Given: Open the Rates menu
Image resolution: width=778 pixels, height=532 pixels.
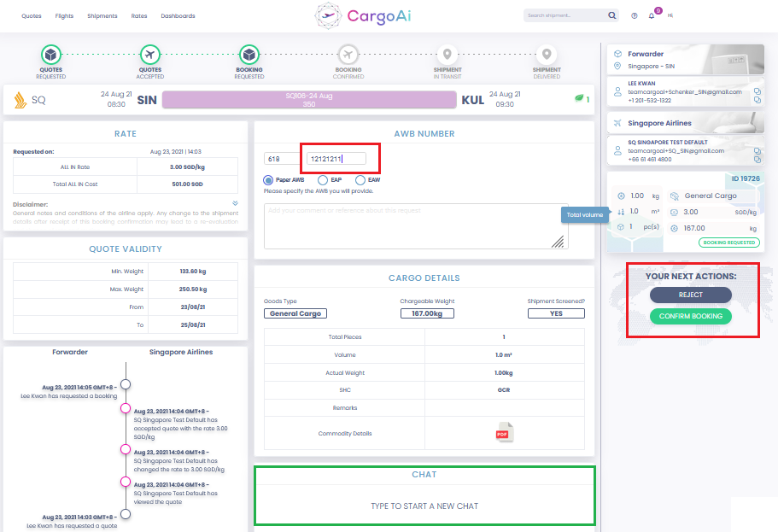Looking at the screenshot, I should pyautogui.click(x=139, y=16).
